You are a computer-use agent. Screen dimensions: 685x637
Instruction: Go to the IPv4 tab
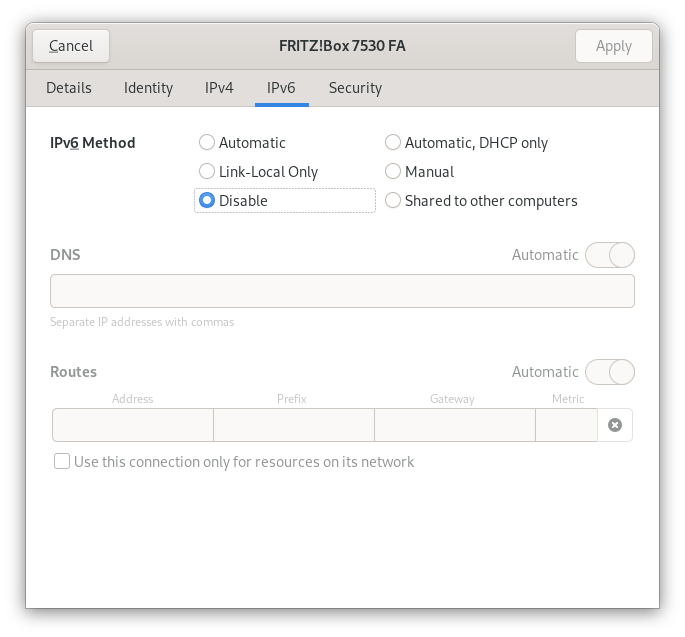[219, 88]
